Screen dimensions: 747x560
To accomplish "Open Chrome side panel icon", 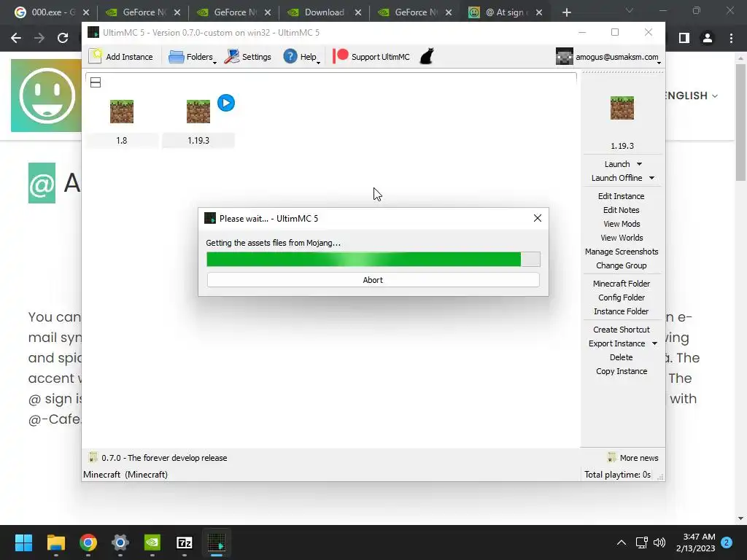I will click(684, 38).
